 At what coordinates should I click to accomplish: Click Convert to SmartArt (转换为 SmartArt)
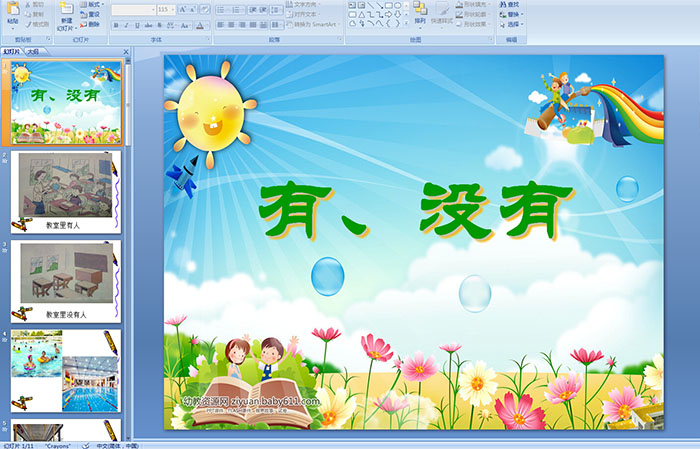312,24
